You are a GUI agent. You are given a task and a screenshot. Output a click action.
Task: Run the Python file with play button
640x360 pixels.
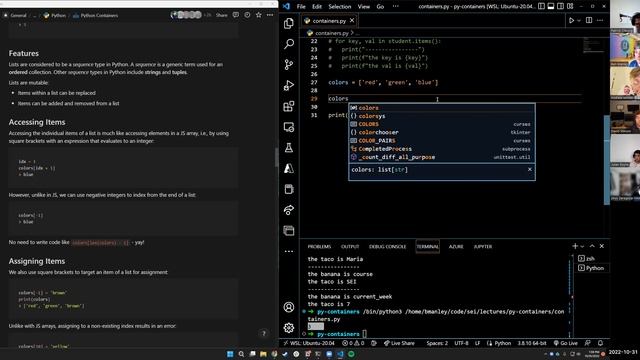click(x=571, y=20)
